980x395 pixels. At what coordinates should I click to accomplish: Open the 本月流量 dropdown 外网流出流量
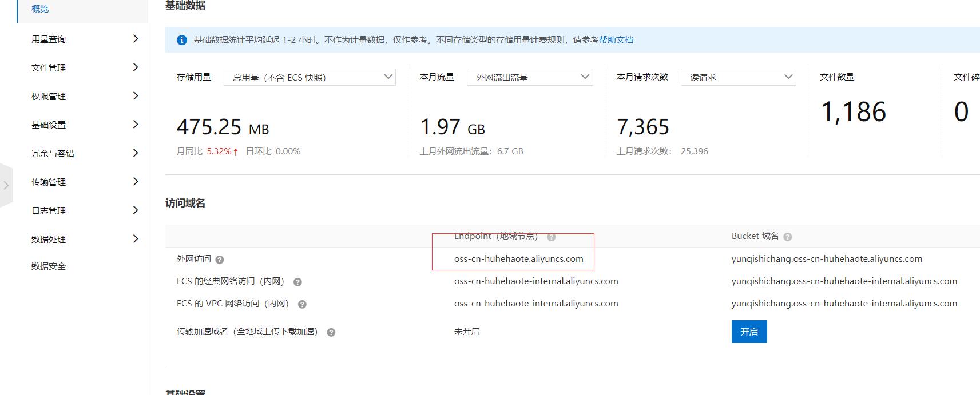(x=530, y=77)
